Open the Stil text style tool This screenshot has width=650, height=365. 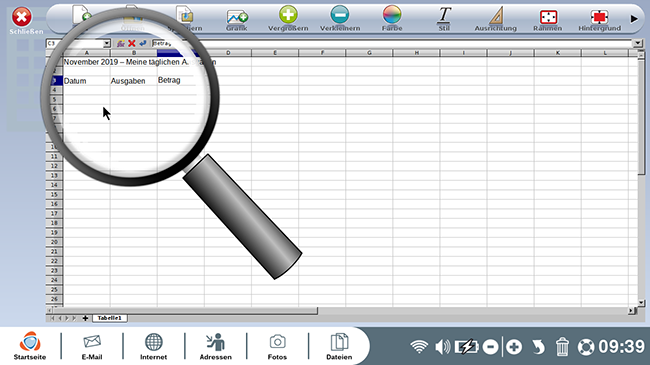[444, 19]
